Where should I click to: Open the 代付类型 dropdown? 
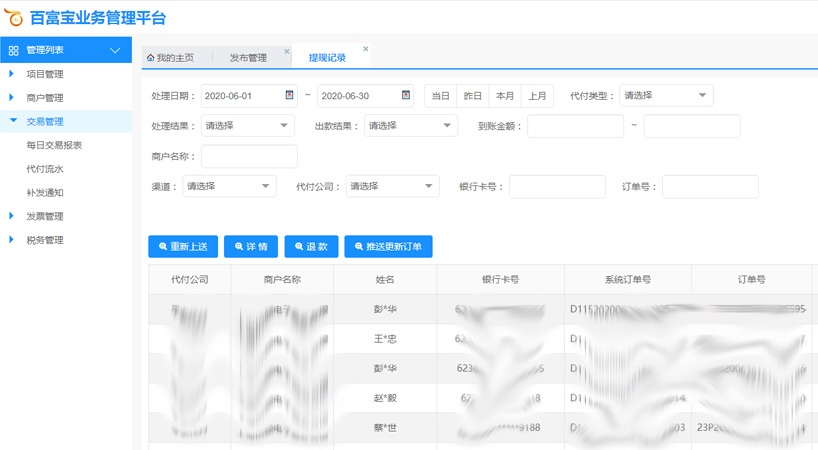[666, 96]
